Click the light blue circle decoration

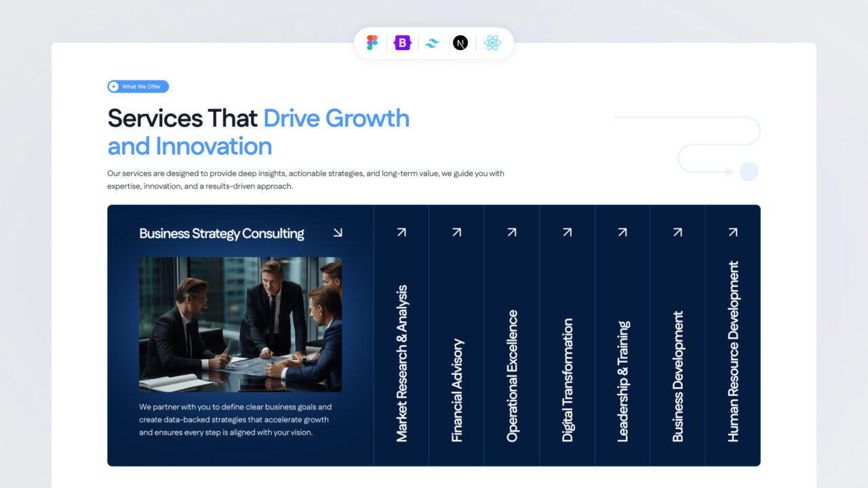[749, 171]
